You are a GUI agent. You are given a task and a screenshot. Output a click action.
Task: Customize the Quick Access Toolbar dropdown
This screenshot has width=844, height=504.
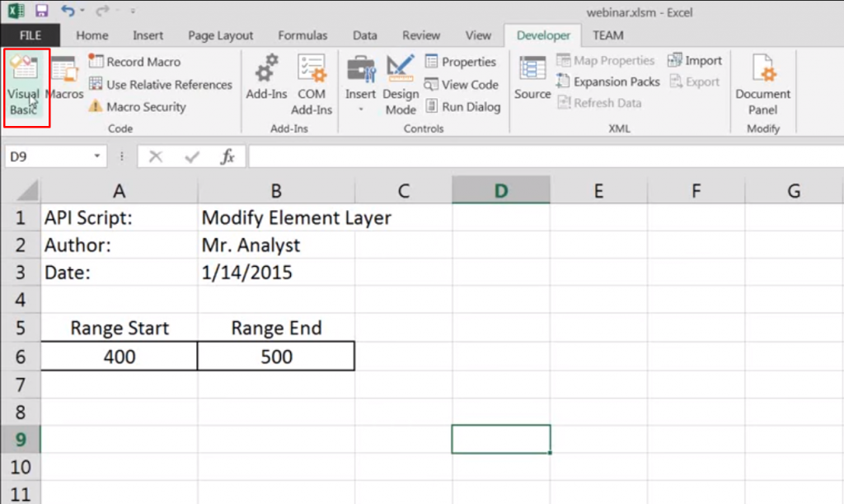coord(133,11)
